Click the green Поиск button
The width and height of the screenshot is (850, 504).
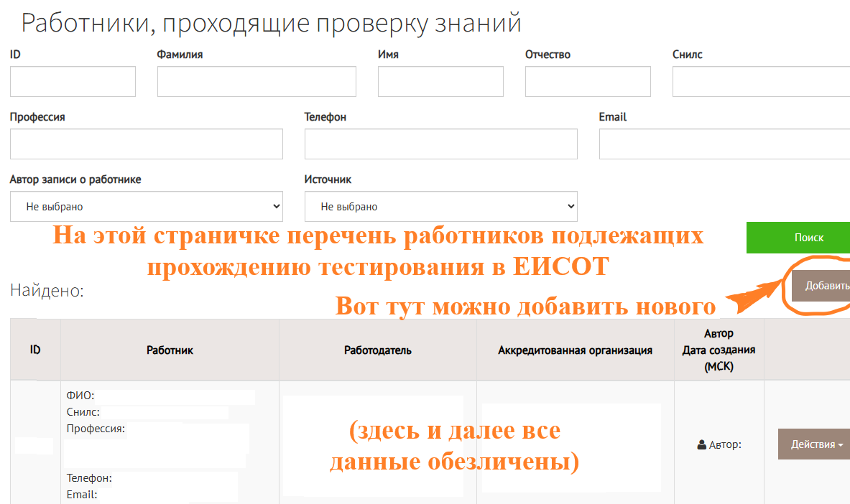[798, 238]
